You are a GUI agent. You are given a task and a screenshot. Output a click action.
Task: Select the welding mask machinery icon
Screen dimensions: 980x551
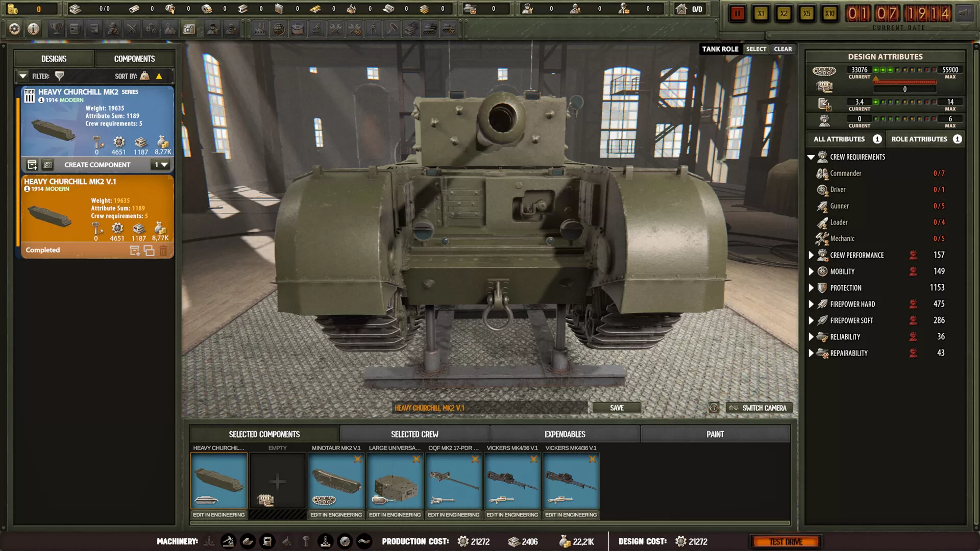tap(267, 541)
